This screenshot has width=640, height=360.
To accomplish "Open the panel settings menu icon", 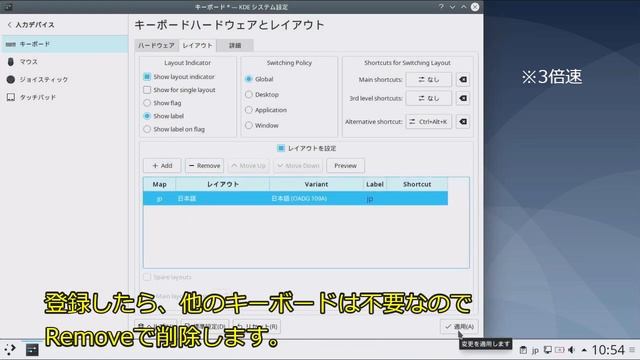I will point(632,350).
